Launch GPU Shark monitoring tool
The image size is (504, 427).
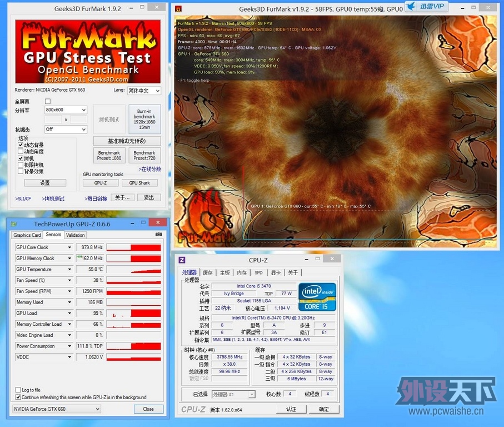click(x=139, y=182)
